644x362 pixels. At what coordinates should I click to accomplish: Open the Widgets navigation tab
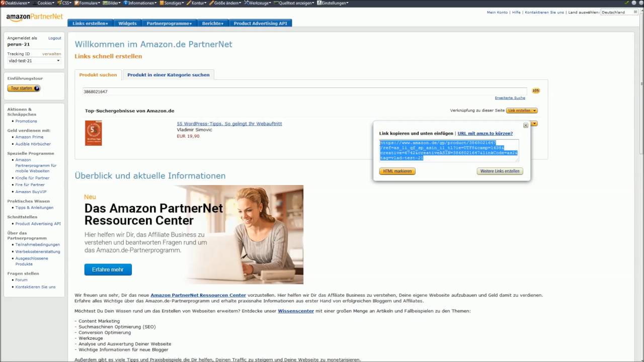pyautogui.click(x=127, y=23)
